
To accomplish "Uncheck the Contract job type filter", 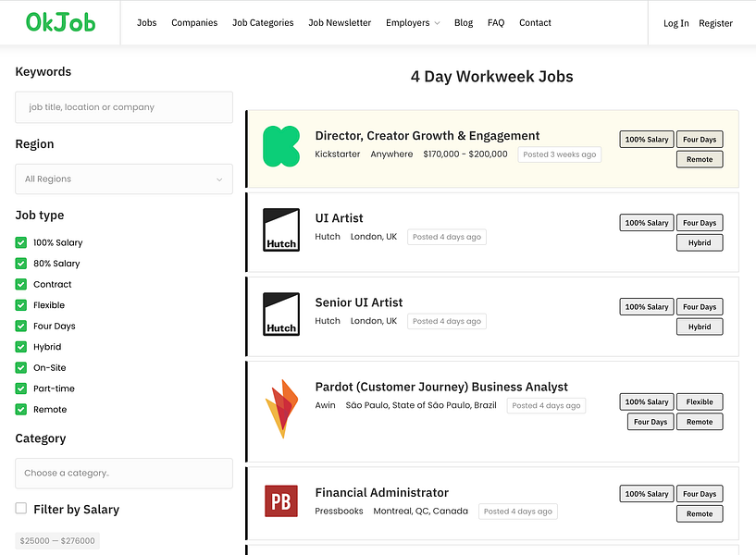I will [21, 284].
